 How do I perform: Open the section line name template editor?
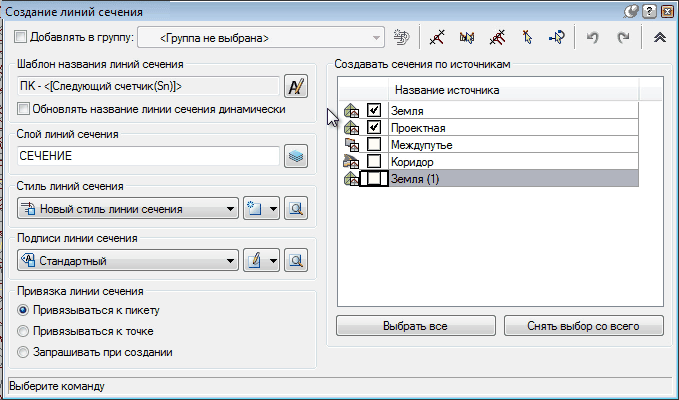[x=296, y=85]
